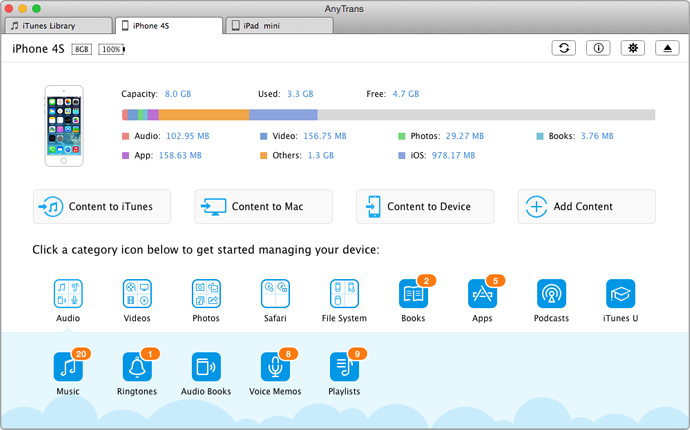The width and height of the screenshot is (690, 430).
Task: Open the Books category icon
Action: pos(414,294)
